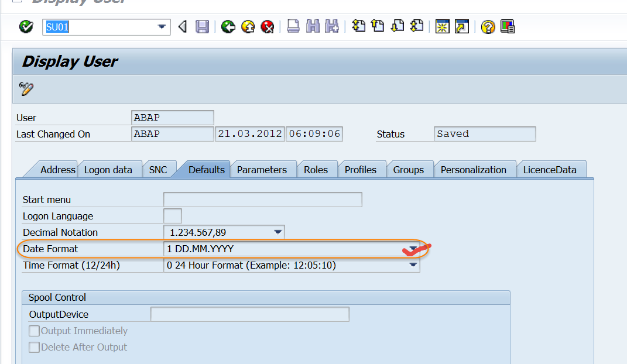Image resolution: width=627 pixels, height=364 pixels.
Task: Click the last changed date 21.03.2012
Action: click(x=250, y=134)
